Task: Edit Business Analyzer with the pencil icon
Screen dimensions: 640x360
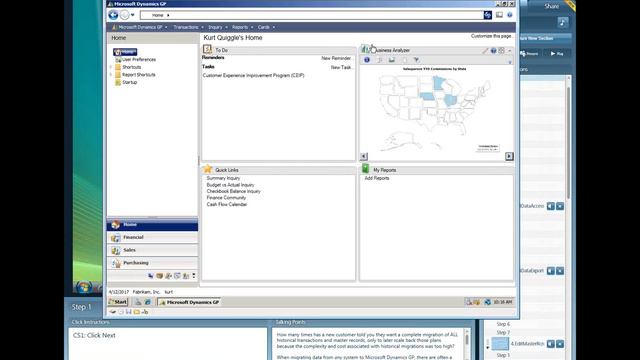Action: [485, 51]
